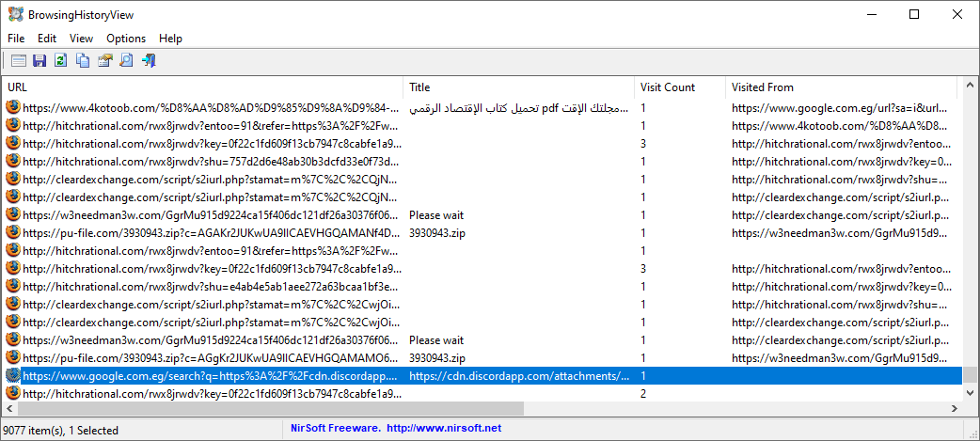
Task: Click the Save Selected Items floppy icon
Action: pyautogui.click(x=40, y=60)
